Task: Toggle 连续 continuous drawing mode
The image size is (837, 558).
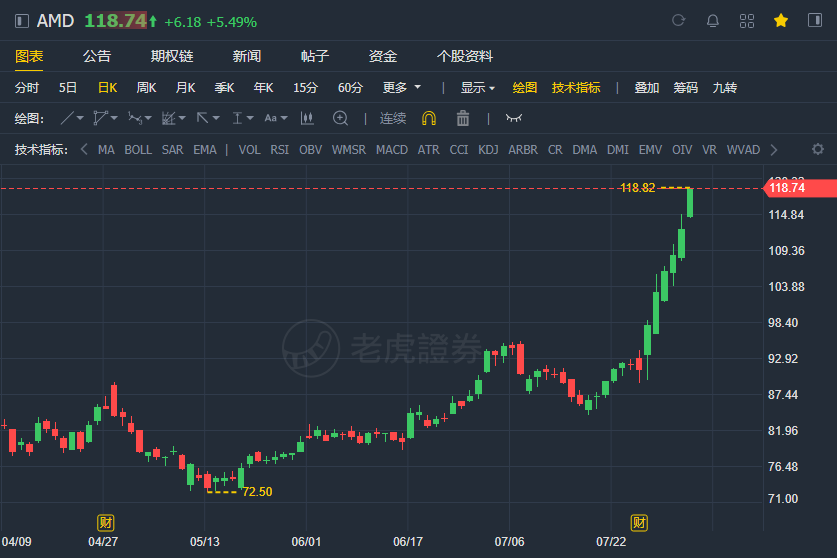Action: pos(393,118)
